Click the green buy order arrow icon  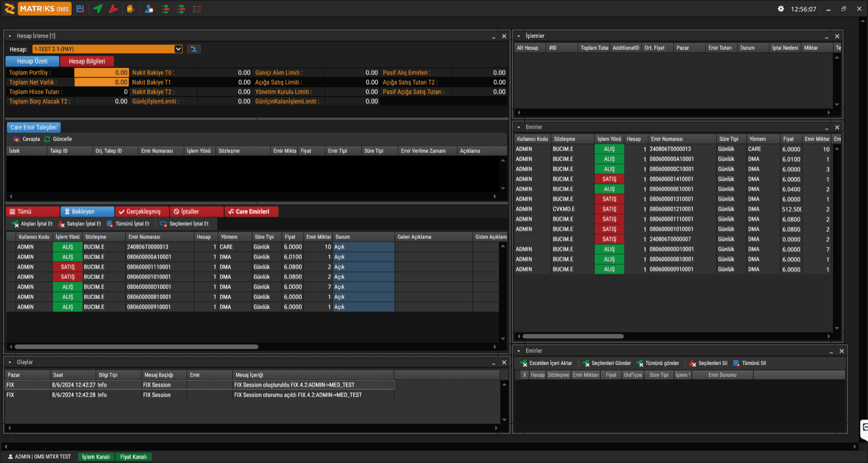coord(98,9)
